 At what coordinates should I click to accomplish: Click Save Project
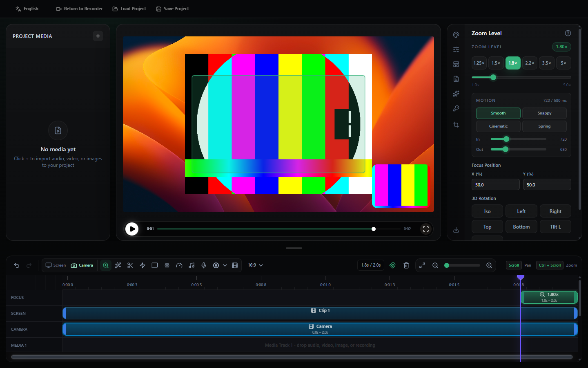[172, 9]
